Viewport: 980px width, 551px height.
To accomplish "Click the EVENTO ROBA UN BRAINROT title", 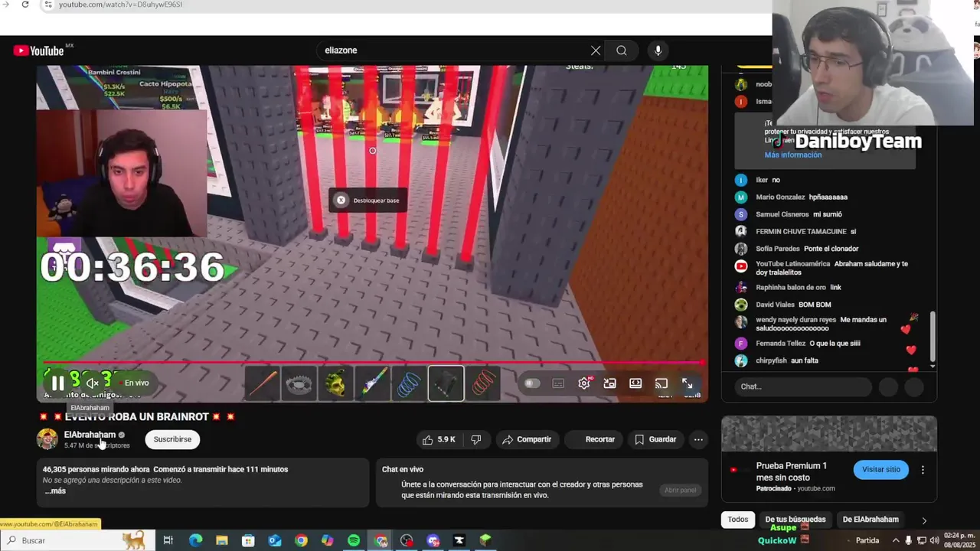I will [136, 416].
